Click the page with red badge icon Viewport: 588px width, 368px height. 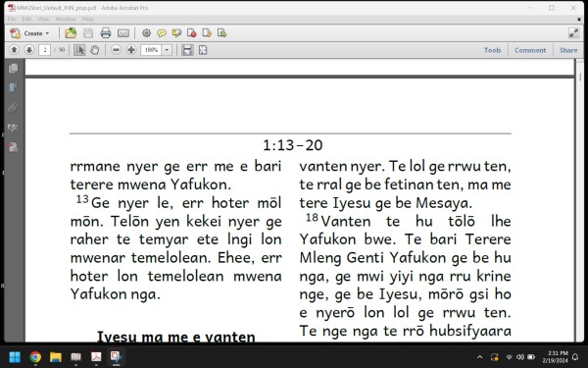[x=192, y=33]
